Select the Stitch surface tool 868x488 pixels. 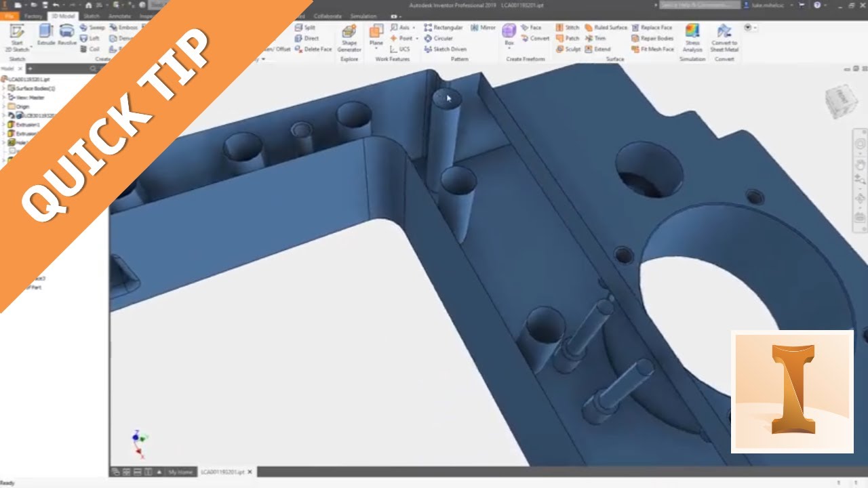568,28
